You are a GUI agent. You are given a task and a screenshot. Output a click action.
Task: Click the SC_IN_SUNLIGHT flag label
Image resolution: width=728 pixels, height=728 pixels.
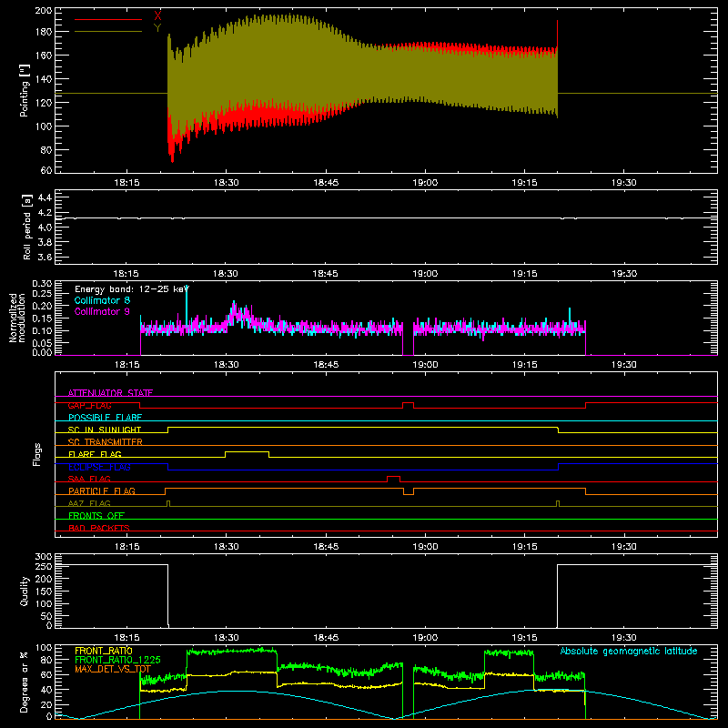click(105, 430)
